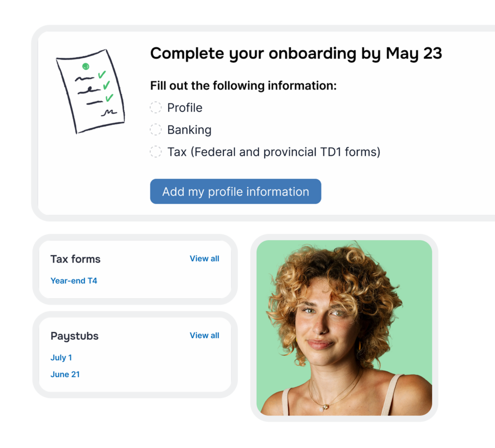Click the Banking checklist label
Screen dimensions: 495x448
tap(189, 130)
